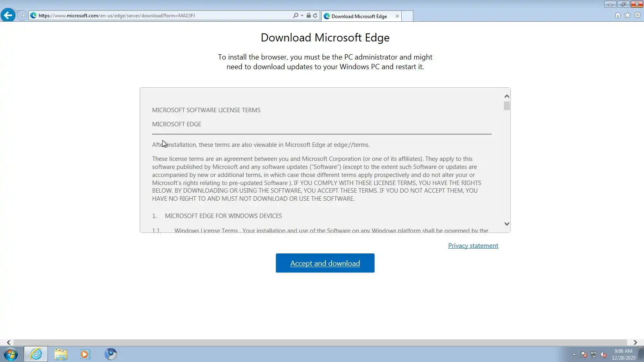Click the Accept and download button
The height and width of the screenshot is (362, 644).
click(x=325, y=263)
